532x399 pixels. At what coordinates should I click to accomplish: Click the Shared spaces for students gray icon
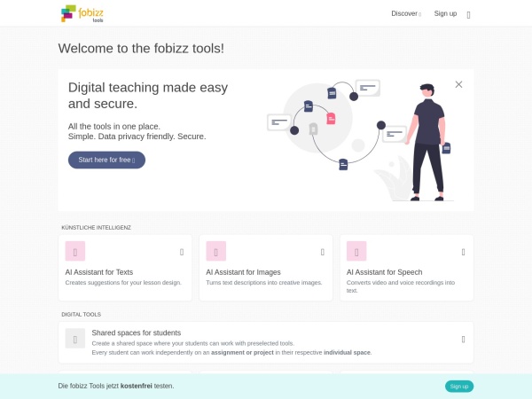(x=75, y=339)
